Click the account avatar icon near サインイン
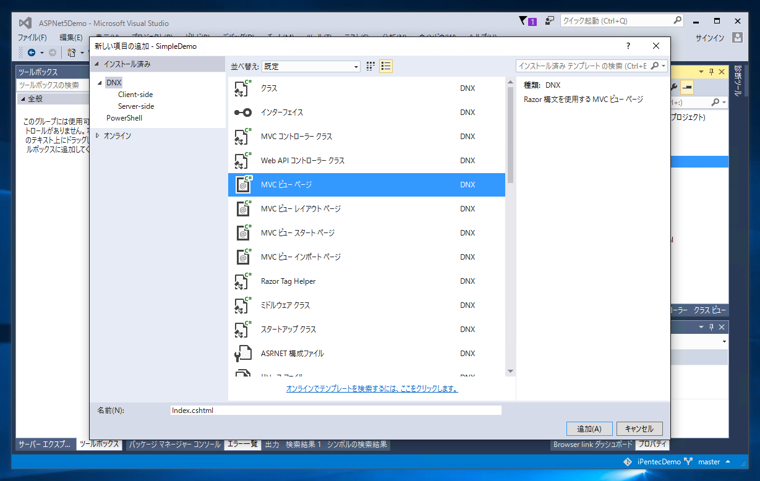The image size is (760, 481). pos(737,37)
